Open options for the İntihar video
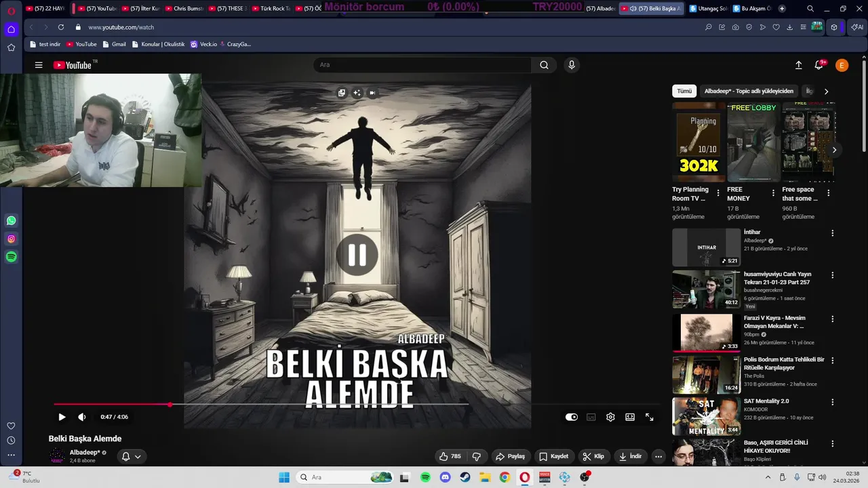 point(833,233)
